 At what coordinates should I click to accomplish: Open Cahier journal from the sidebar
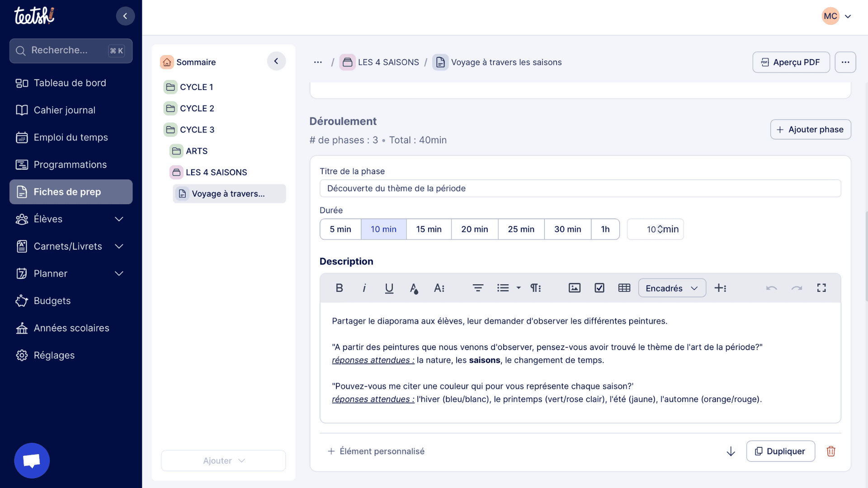pos(64,110)
